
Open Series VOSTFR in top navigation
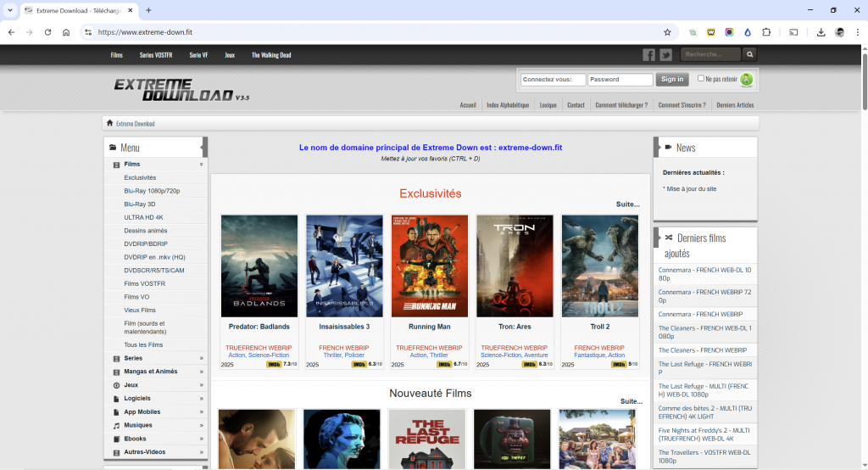coord(156,55)
